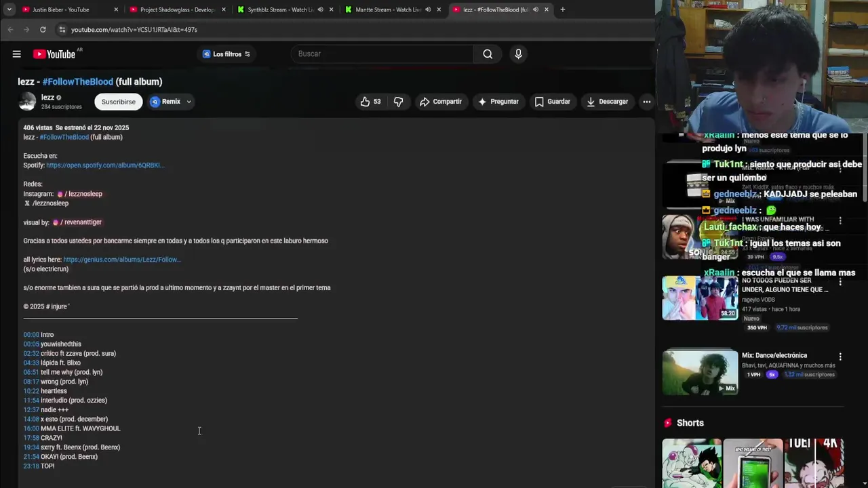This screenshot has height=488, width=868.
Task: Expand the Remix options chevron
Action: click(189, 102)
